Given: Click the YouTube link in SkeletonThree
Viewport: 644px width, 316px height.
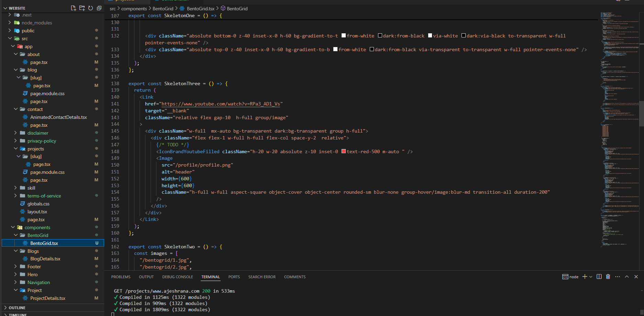Looking at the screenshot, I should [x=220, y=104].
